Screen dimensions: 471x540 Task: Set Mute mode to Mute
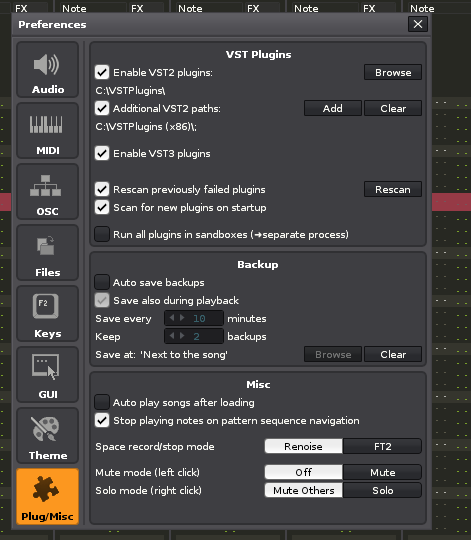tap(382, 472)
